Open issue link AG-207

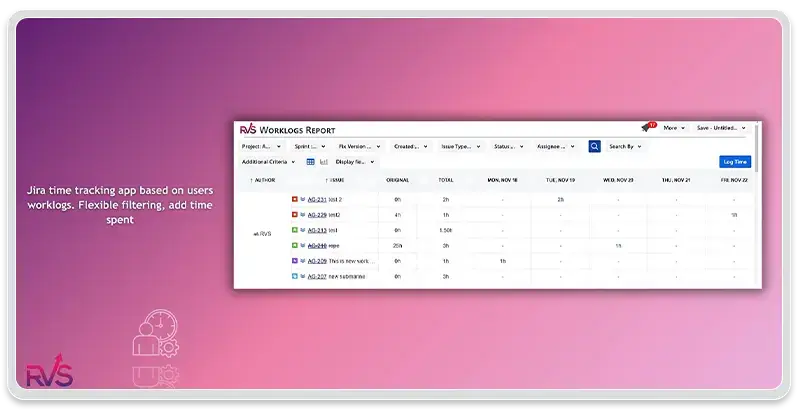317,276
